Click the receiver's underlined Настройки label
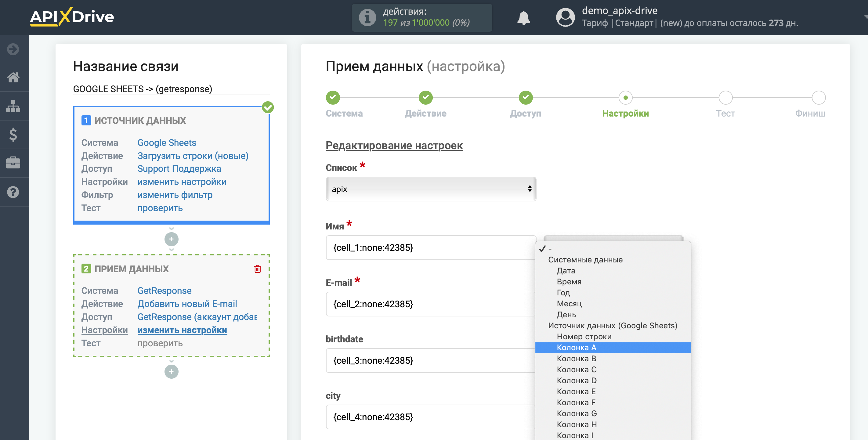 pyautogui.click(x=104, y=330)
